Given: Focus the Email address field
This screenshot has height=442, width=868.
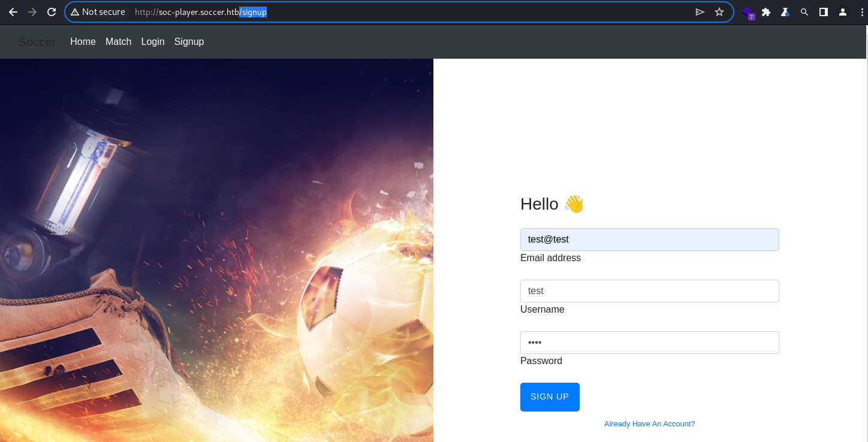Looking at the screenshot, I should [x=650, y=240].
